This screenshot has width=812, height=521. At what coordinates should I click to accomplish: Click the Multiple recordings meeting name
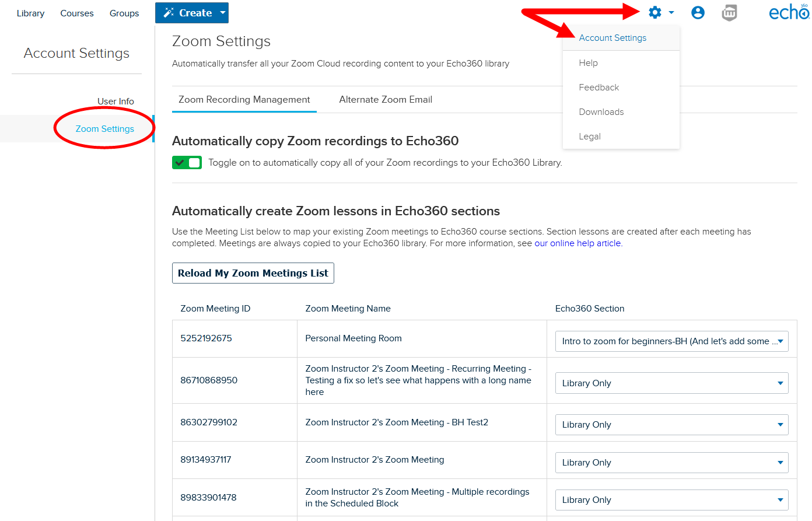coord(417,498)
